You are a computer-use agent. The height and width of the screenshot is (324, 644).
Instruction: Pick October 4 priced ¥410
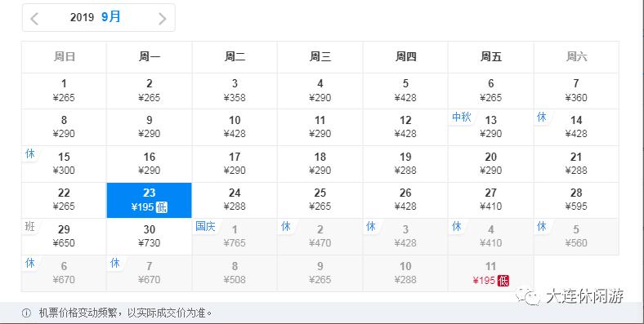[x=491, y=237]
